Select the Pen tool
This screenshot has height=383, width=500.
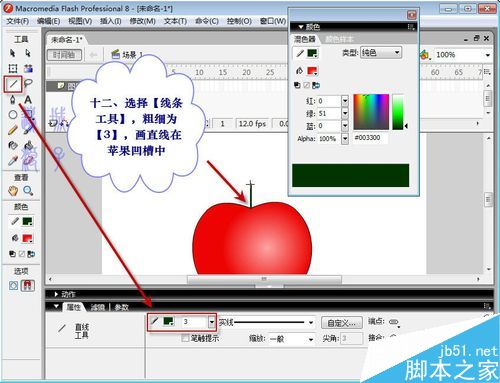[x=13, y=99]
